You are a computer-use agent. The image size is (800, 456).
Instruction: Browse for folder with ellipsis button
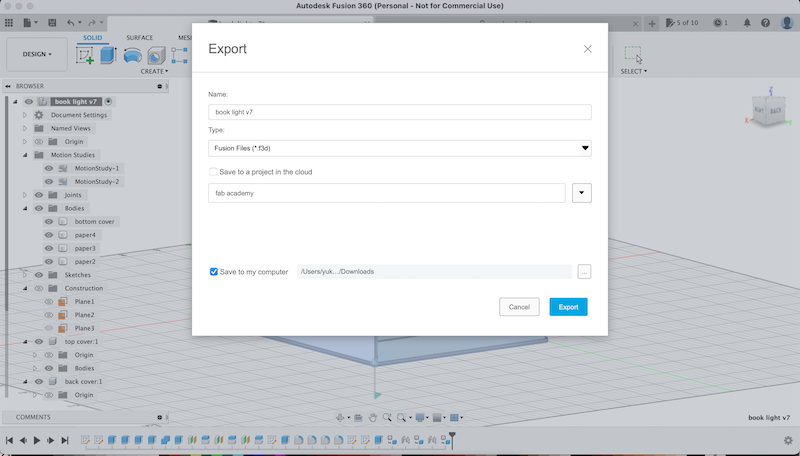(584, 272)
